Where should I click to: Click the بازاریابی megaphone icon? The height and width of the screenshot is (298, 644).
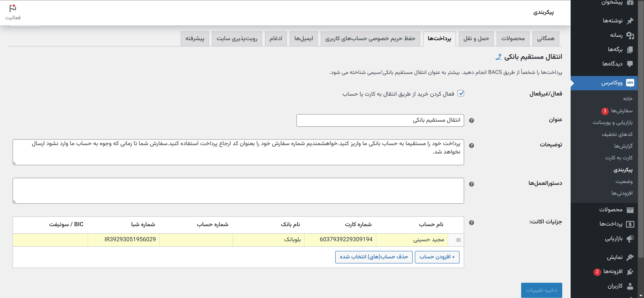point(630,239)
